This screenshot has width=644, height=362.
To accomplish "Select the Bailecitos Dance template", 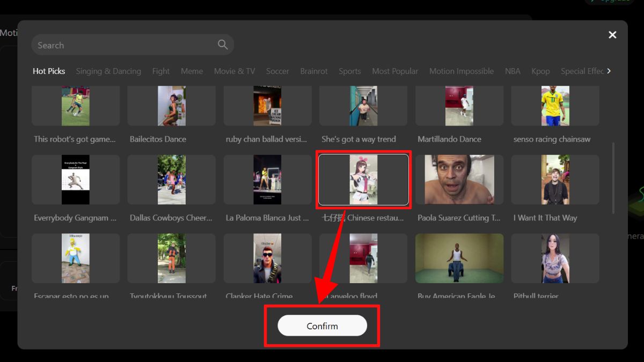I will coord(171,105).
